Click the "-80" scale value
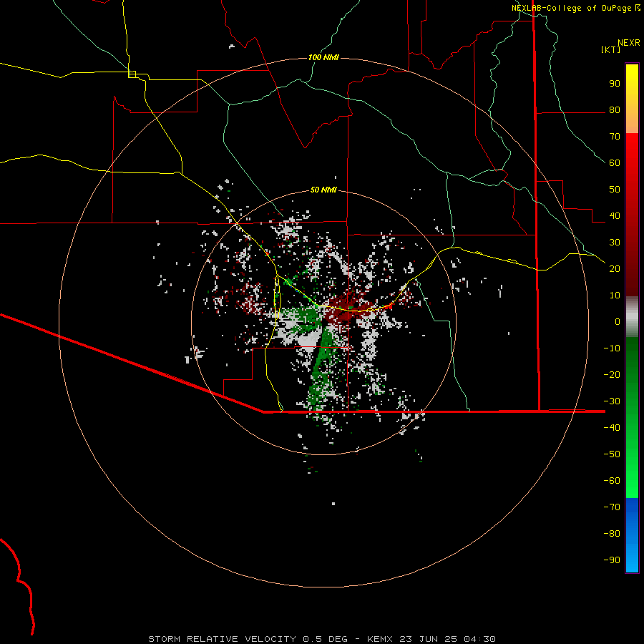This screenshot has height=644, width=644. [x=612, y=534]
